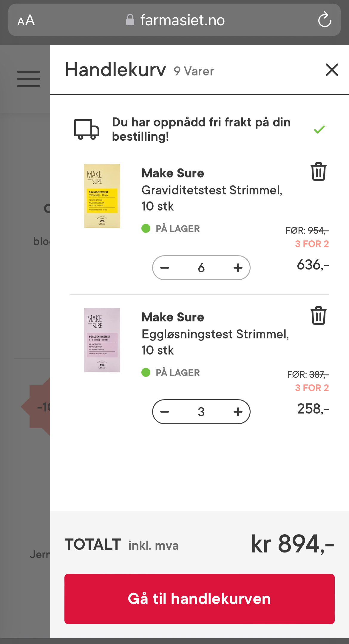Tap the green free shipping checkmark
Screen dimensions: 349x644
coord(319,129)
